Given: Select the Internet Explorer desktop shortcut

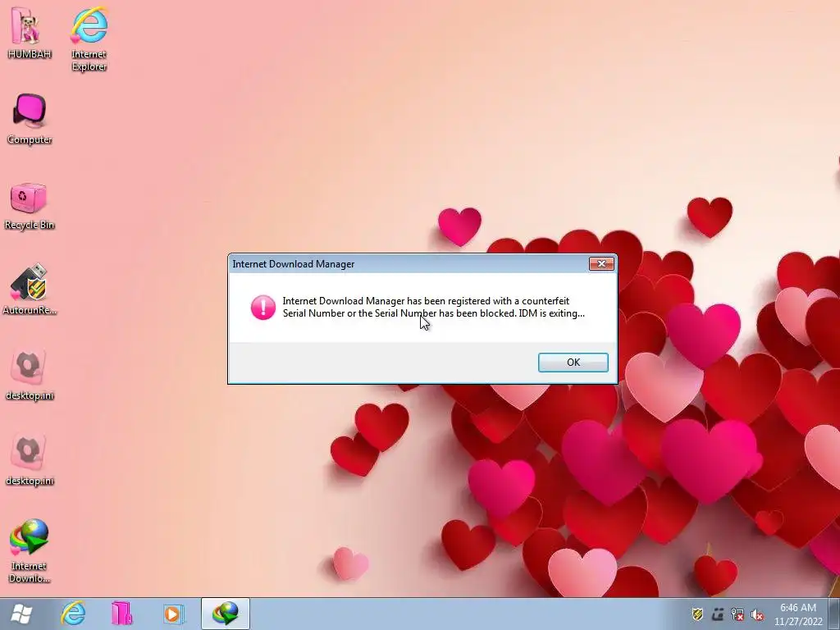Looking at the screenshot, I should tap(89, 39).
